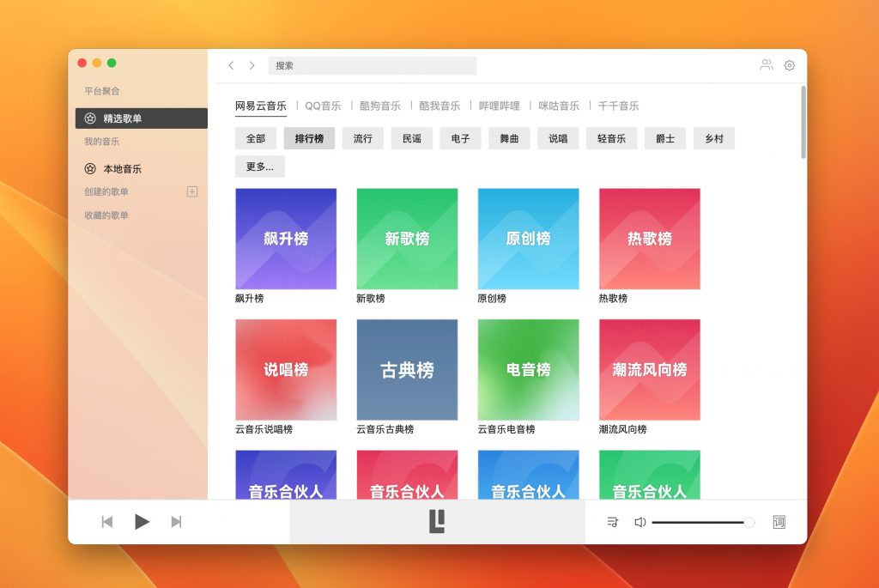The image size is (879, 588).
Task: Open the 热歌榜 playlist cover
Action: tap(650, 239)
